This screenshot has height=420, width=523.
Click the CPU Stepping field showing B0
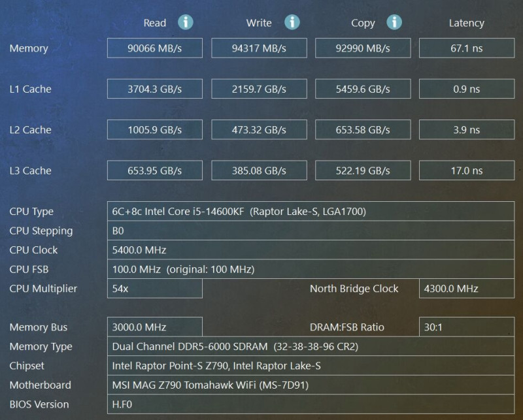[x=311, y=231]
